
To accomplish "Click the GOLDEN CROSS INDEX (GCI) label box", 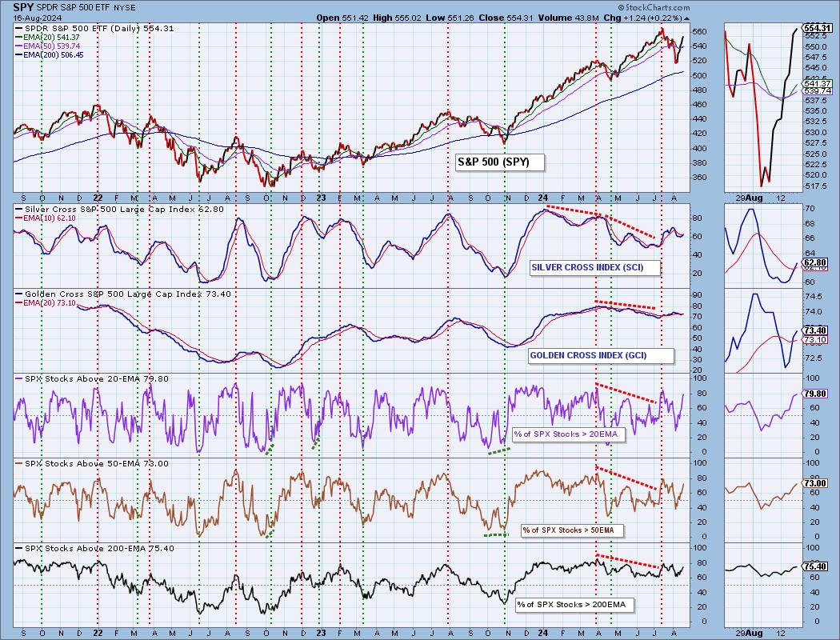I will 601,356.
